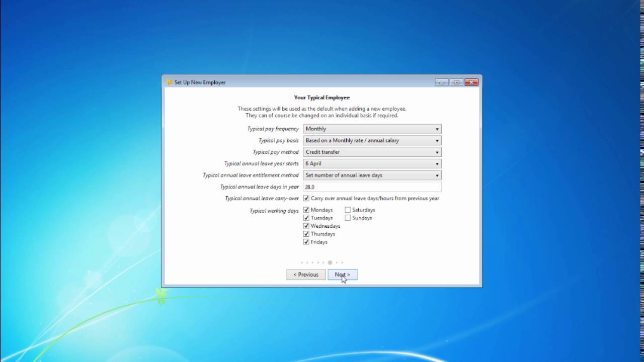
Task: Enable Sundays as a working day
Action: click(348, 218)
